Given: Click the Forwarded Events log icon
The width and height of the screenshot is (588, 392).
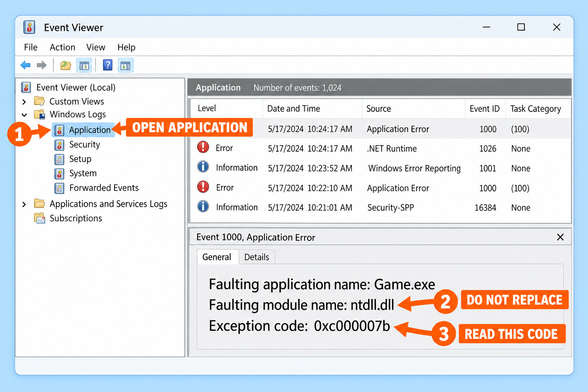Looking at the screenshot, I should (x=59, y=188).
